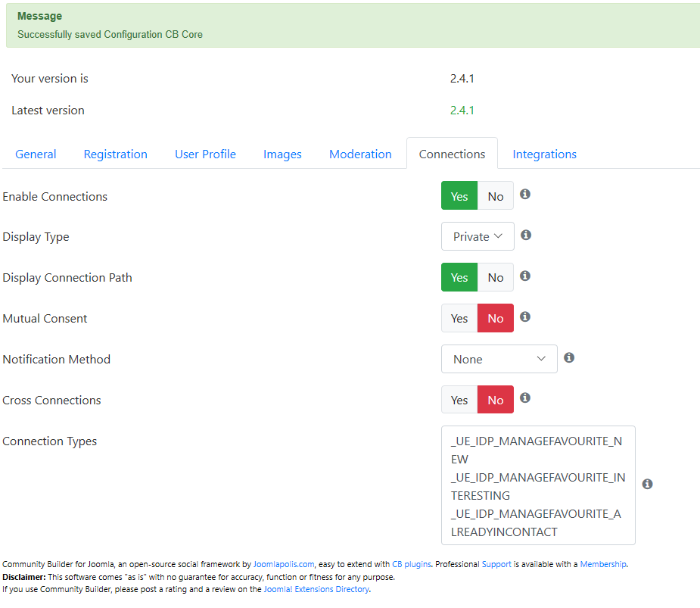Open the Integrations tab

(544, 154)
